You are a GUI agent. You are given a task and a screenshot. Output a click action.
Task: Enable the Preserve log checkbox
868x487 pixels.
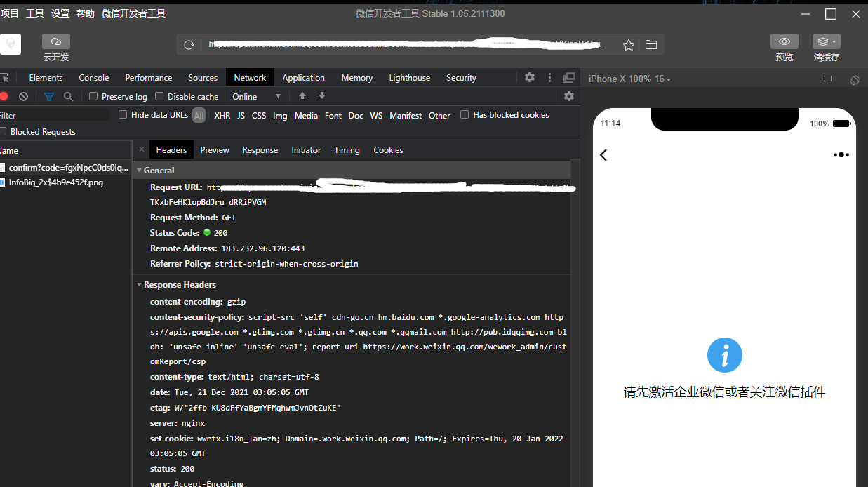pyautogui.click(x=93, y=96)
